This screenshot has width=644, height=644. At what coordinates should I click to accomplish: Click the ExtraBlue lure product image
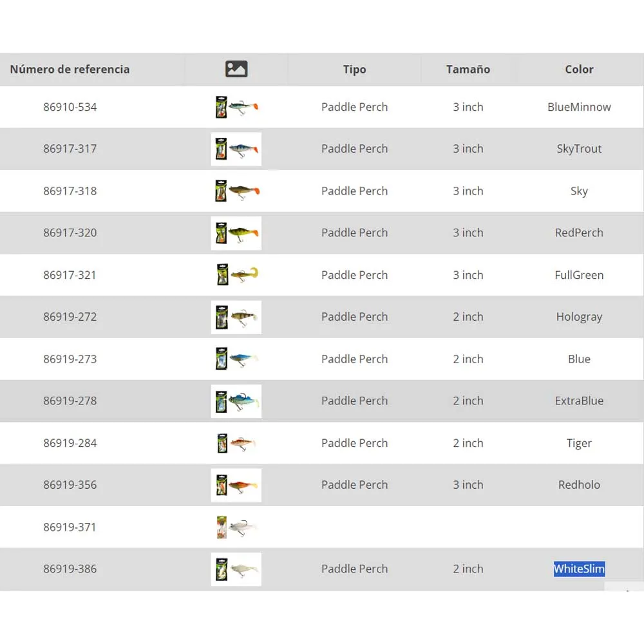(x=236, y=401)
